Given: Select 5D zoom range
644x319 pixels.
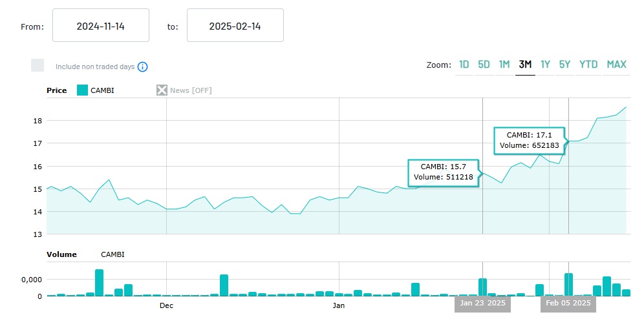Looking at the screenshot, I should 484,65.
